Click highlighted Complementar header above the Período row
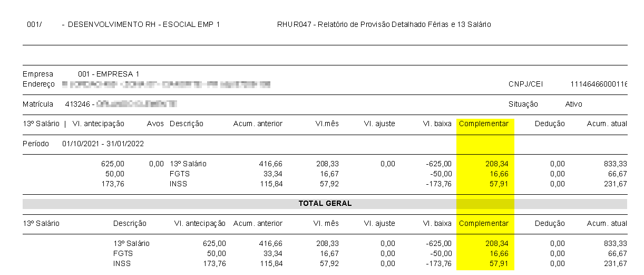 [484, 124]
